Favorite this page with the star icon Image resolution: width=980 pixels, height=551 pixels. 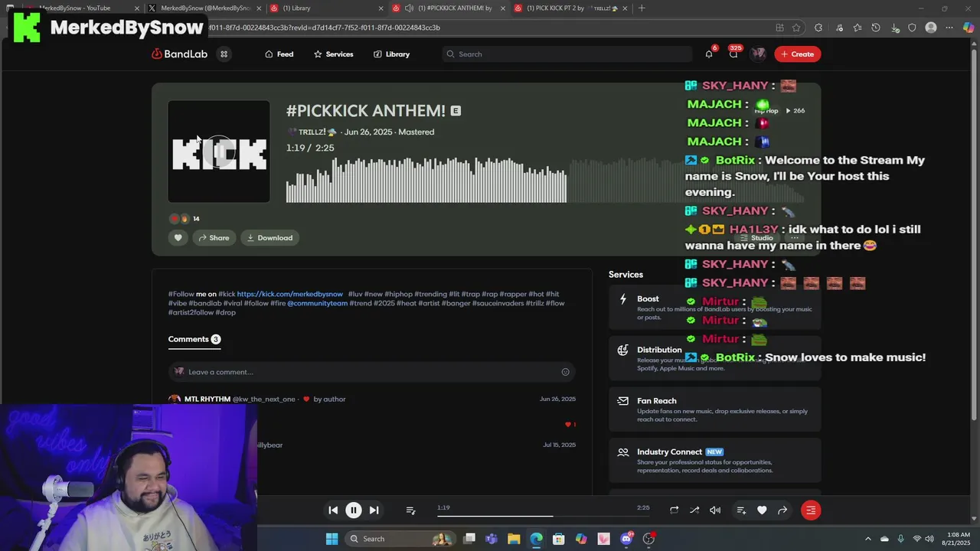[797, 28]
